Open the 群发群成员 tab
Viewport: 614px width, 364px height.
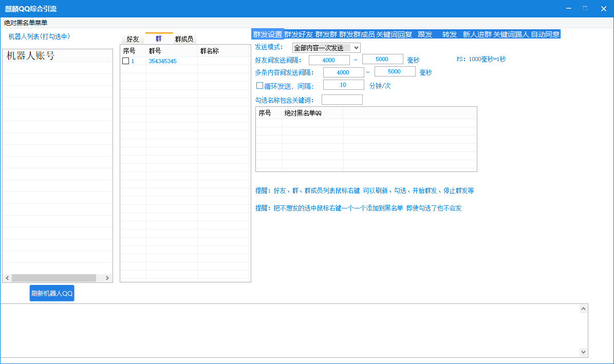coord(357,34)
